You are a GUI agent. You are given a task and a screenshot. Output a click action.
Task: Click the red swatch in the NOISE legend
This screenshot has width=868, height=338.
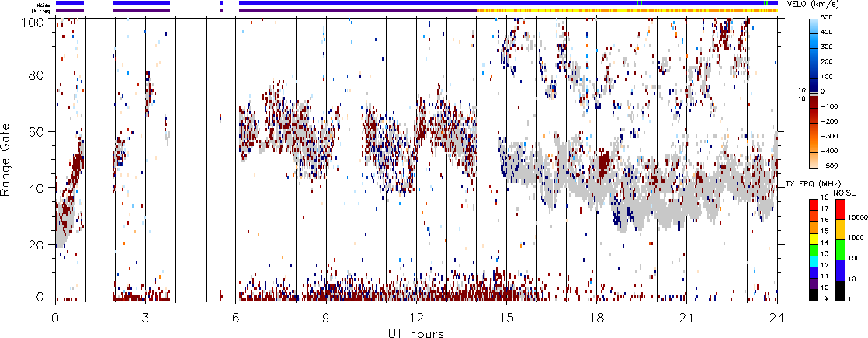pyautogui.click(x=840, y=210)
